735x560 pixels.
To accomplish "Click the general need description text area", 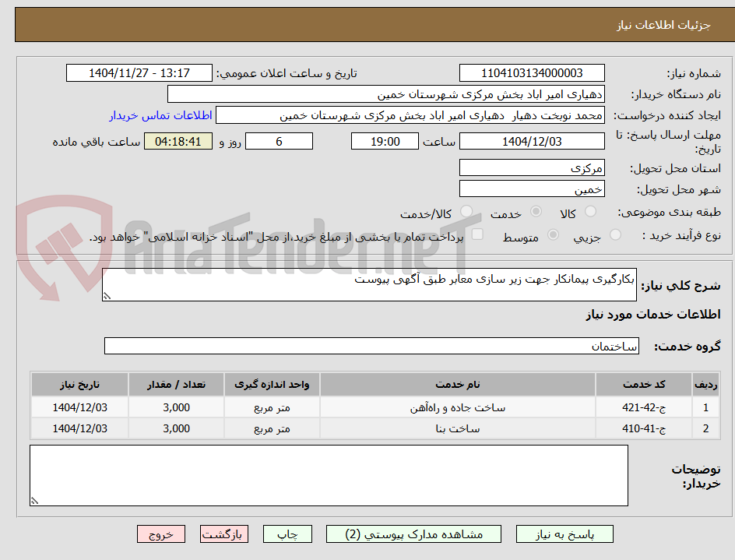I will [x=369, y=285].
